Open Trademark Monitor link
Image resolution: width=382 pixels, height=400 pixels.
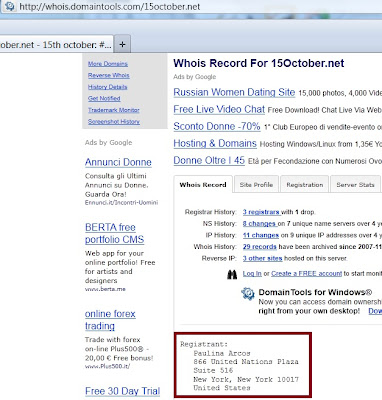point(114,110)
